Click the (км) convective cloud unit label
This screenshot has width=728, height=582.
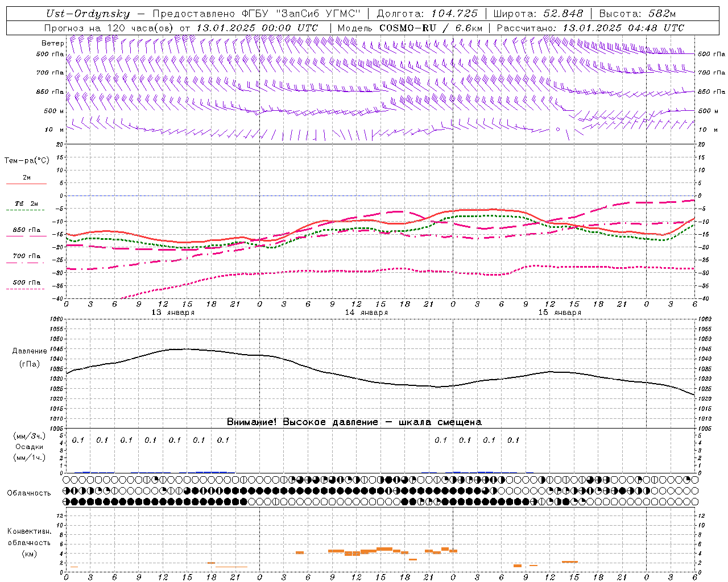[29, 554]
